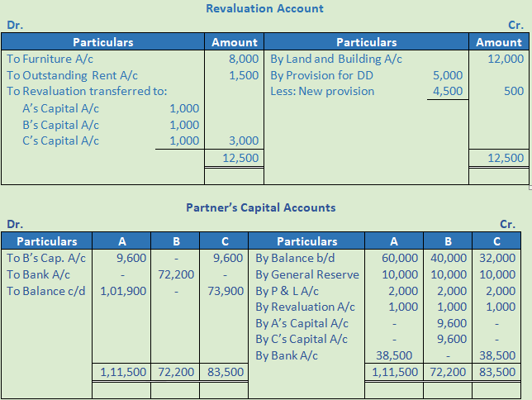This screenshot has height=400, width=532.
Task: Select 'To B's Cap. A/c' row label
Action: click(46, 259)
